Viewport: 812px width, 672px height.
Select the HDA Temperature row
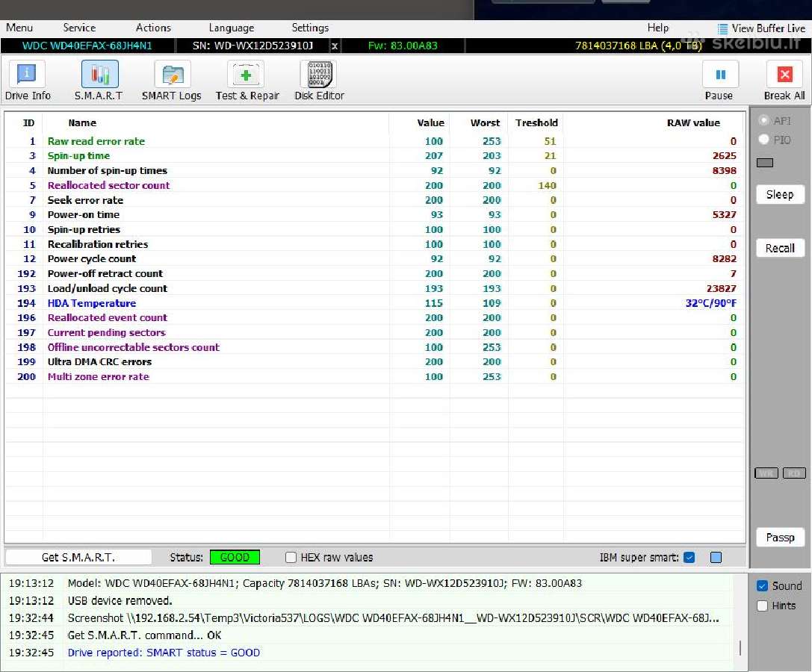[375, 303]
